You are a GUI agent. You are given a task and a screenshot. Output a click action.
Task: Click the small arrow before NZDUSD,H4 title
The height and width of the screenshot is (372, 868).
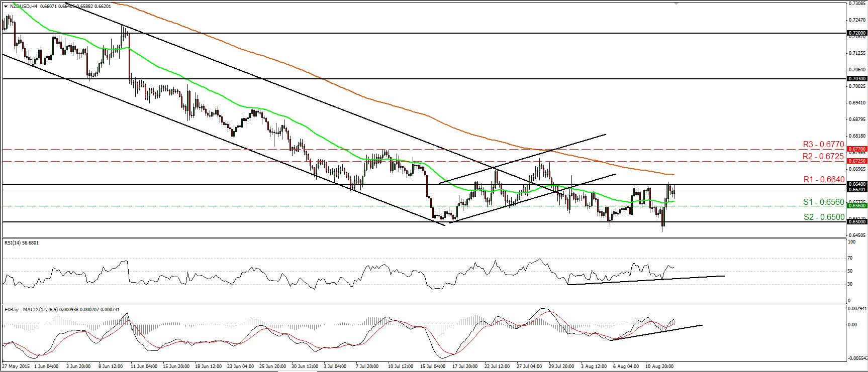pos(6,7)
